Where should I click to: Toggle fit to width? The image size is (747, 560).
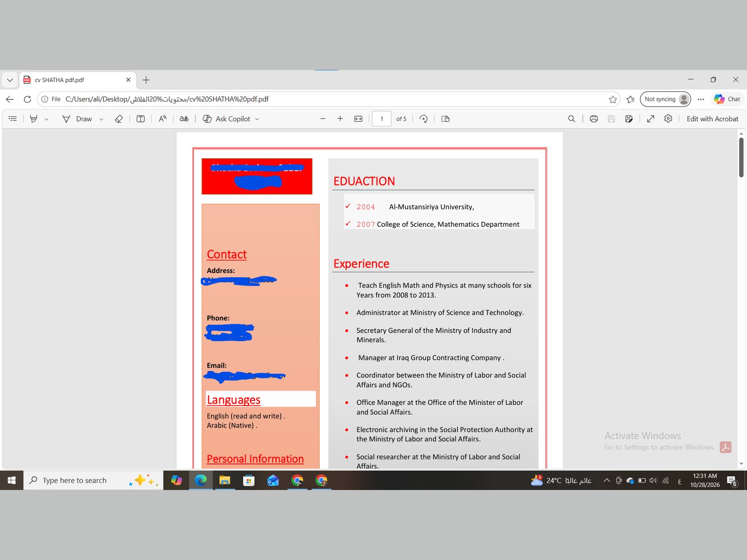[x=358, y=119]
